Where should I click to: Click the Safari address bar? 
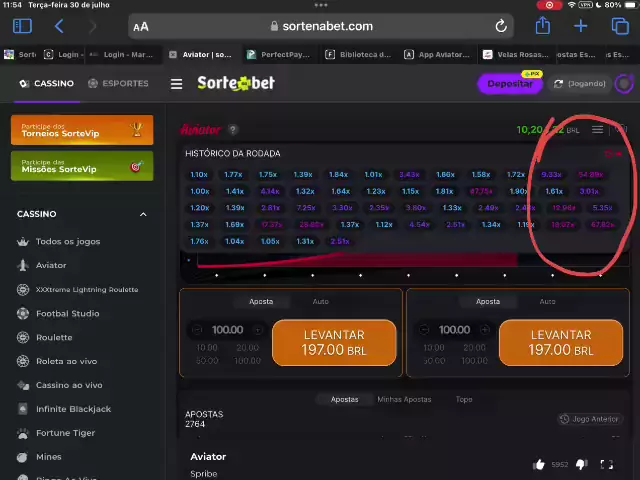[x=320, y=26]
